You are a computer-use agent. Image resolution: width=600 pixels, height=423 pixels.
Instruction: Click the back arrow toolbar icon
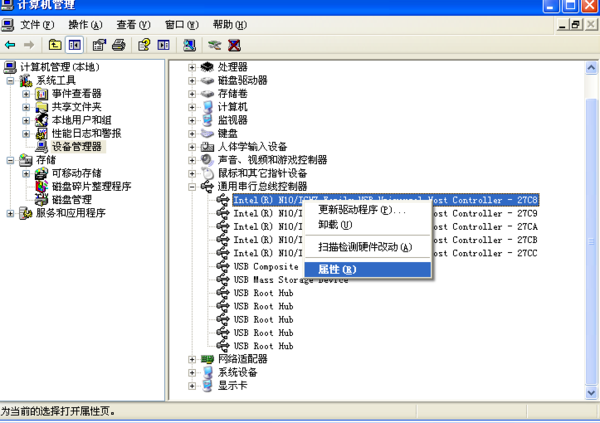(x=10, y=45)
